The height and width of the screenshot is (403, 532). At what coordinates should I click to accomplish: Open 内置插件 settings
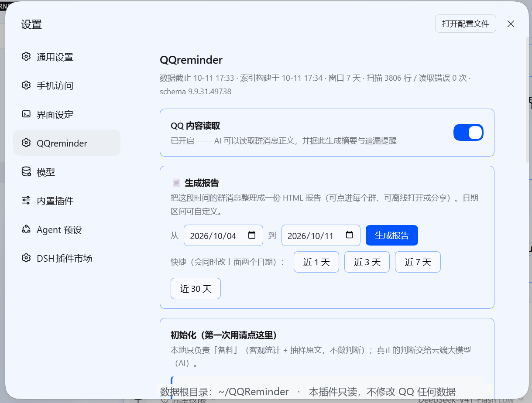click(x=67, y=201)
